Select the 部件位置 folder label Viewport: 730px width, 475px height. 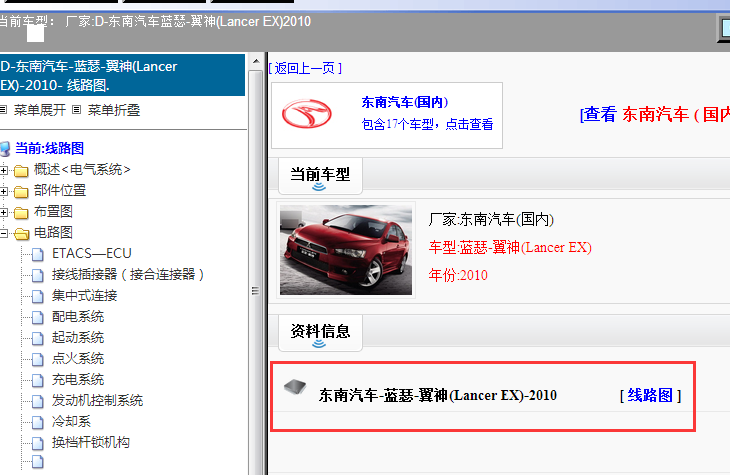60,190
